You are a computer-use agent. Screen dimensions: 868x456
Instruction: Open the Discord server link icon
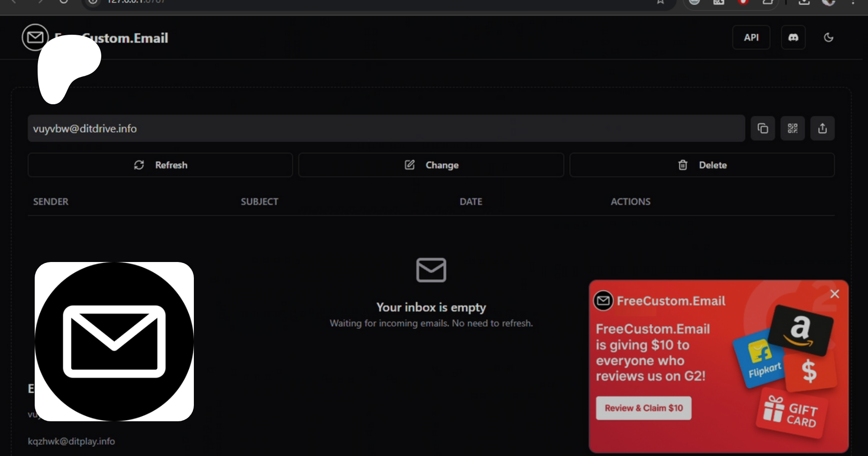[793, 38]
